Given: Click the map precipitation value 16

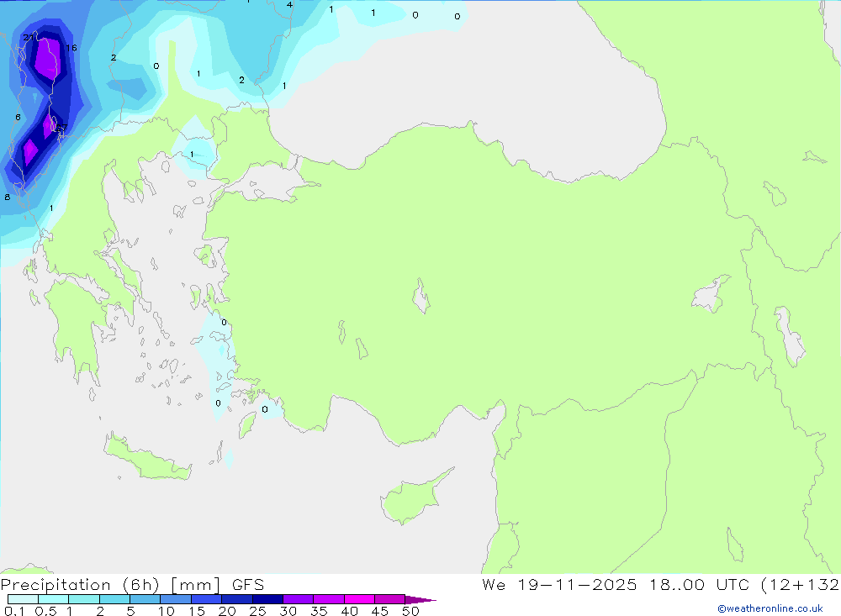Looking at the screenshot, I should pos(71,48).
